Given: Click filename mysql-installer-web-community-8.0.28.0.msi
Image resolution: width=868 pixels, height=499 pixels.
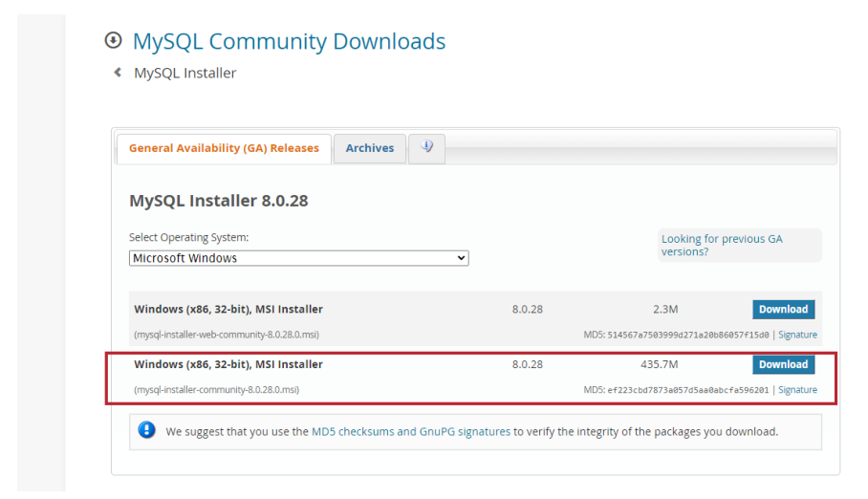Looking at the screenshot, I should click(x=227, y=335).
